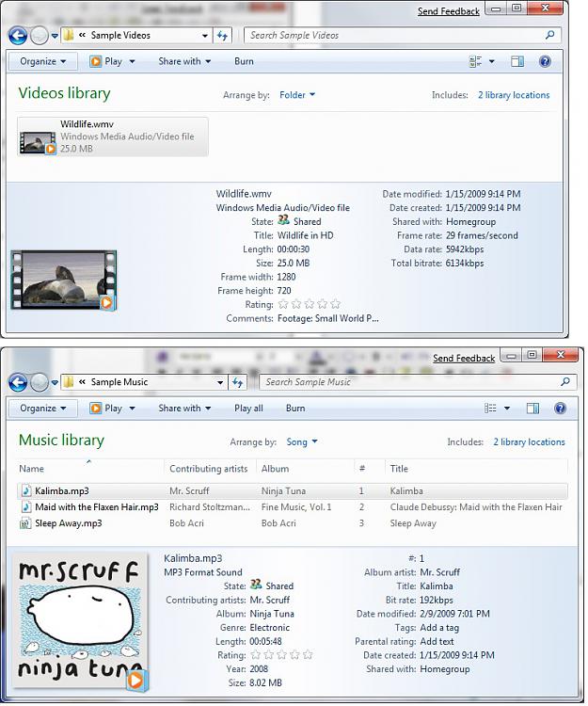Open recent pages arrow in Videos window
588x706 pixels.
(x=55, y=36)
